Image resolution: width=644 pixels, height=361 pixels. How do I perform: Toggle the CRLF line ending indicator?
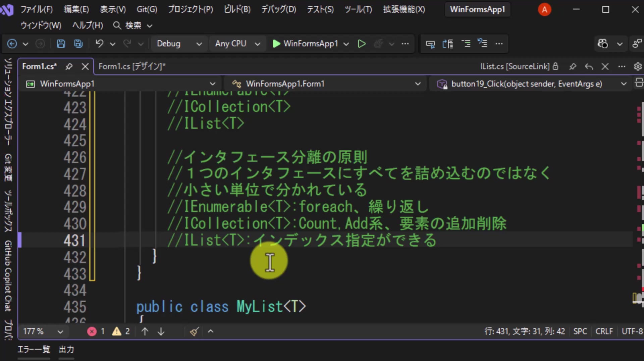coord(604,331)
